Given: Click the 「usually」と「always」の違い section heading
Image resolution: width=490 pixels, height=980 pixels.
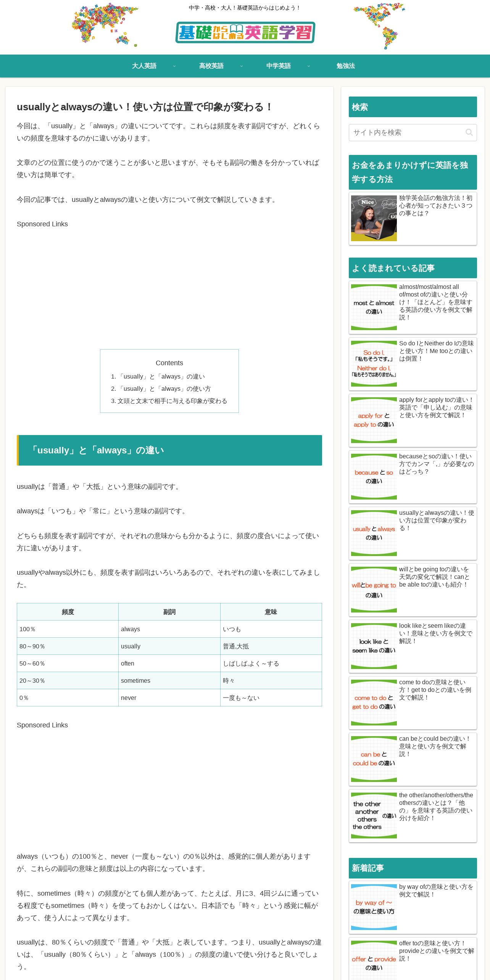Looking at the screenshot, I should [169, 450].
